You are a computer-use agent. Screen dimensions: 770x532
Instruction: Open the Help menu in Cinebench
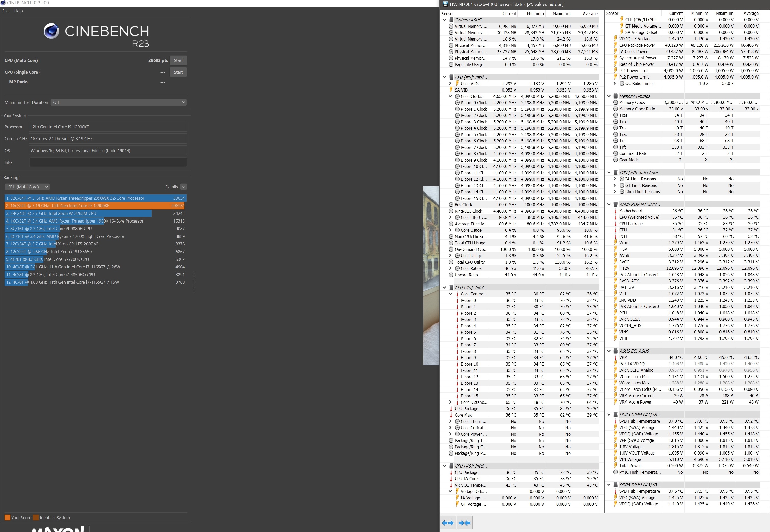pyautogui.click(x=18, y=11)
